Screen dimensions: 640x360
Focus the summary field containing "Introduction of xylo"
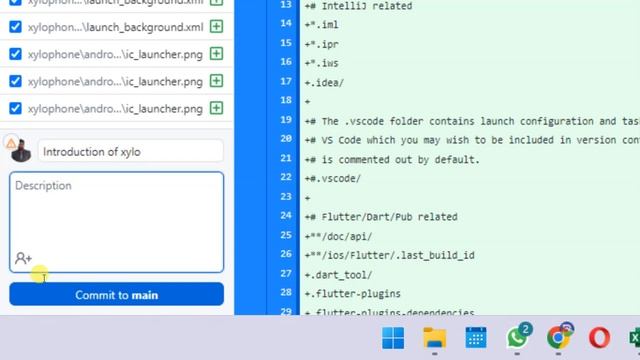[131, 152]
